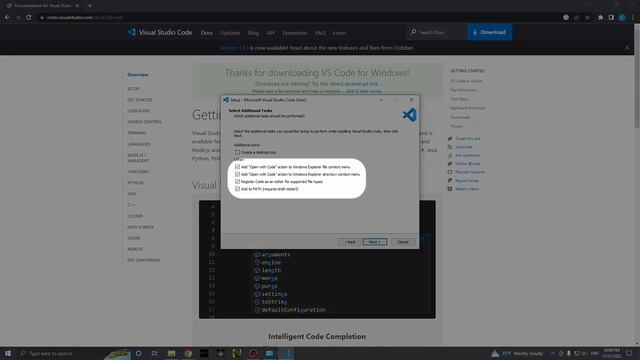Open SETUP section in docs sidebar

click(x=133, y=89)
